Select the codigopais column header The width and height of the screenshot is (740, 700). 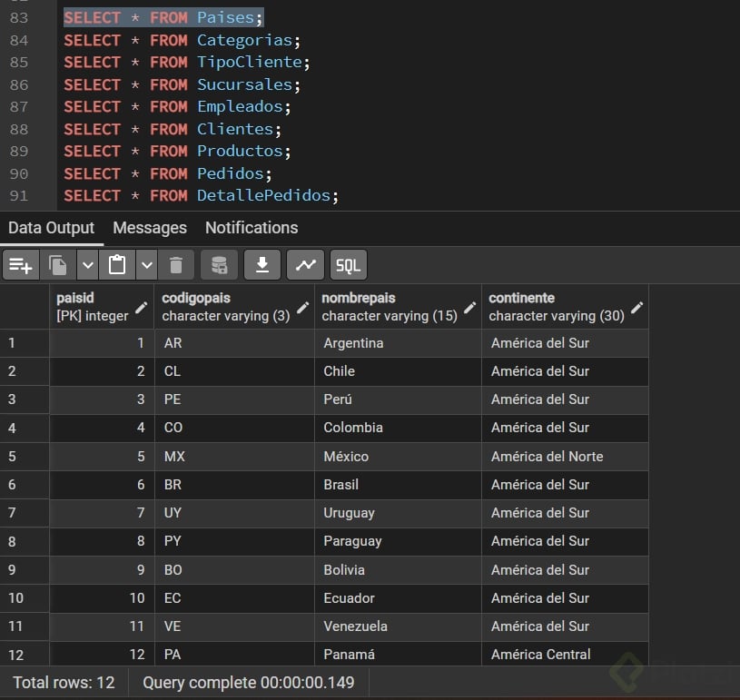coord(234,307)
